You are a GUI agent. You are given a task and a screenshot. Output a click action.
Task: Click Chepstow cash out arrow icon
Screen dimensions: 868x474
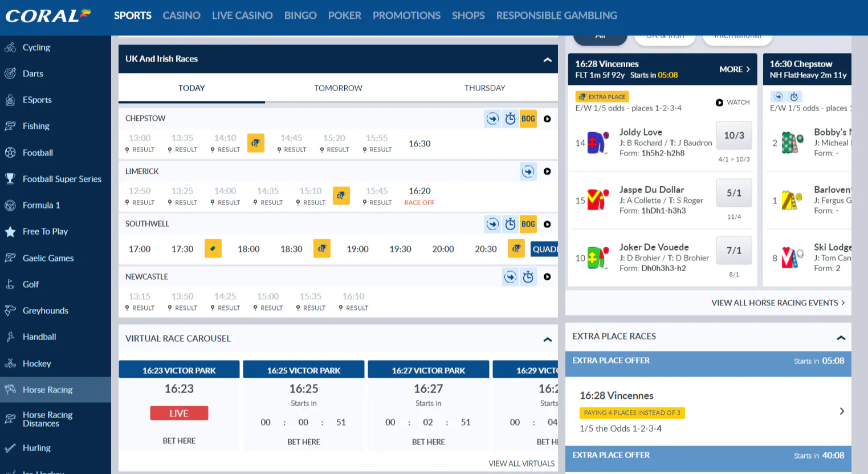[x=492, y=118]
